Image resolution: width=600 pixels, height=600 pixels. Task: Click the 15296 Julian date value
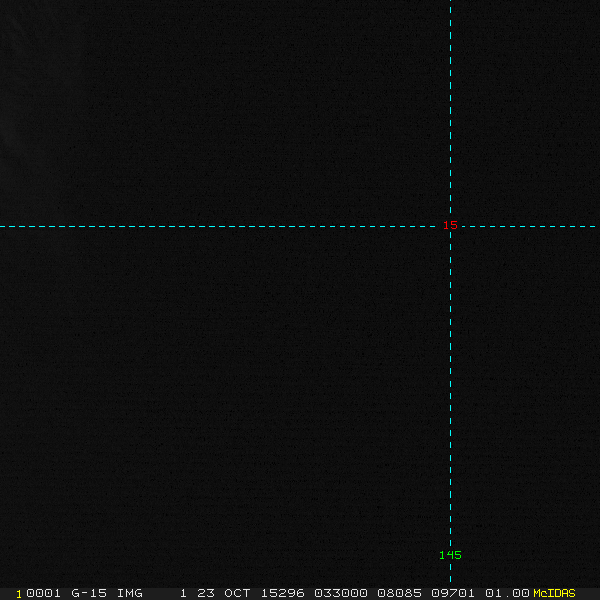[x=282, y=593]
